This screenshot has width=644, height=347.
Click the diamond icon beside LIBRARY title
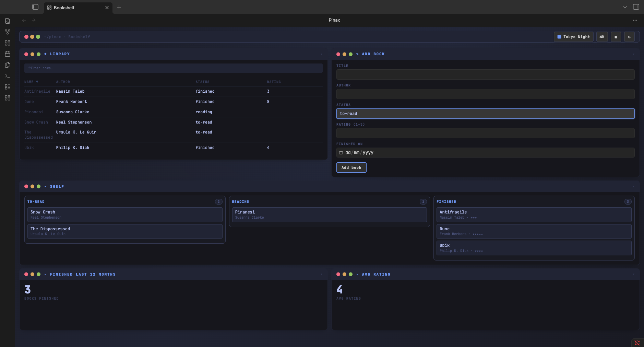45,54
